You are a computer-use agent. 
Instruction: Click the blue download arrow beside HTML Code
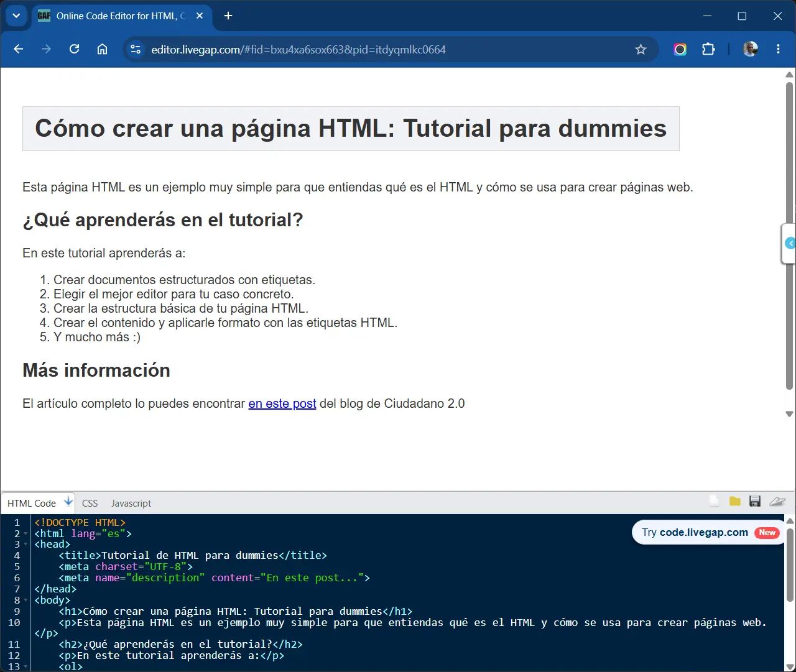click(x=68, y=502)
